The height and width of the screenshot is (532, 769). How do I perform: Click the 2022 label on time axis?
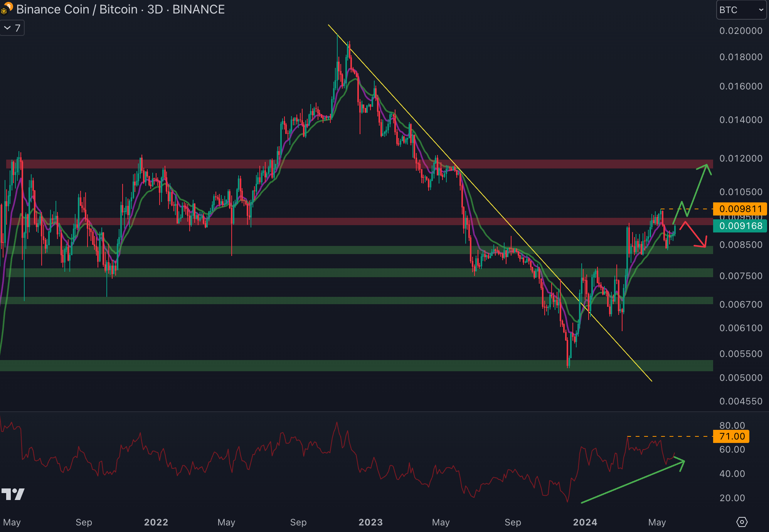pyautogui.click(x=156, y=522)
